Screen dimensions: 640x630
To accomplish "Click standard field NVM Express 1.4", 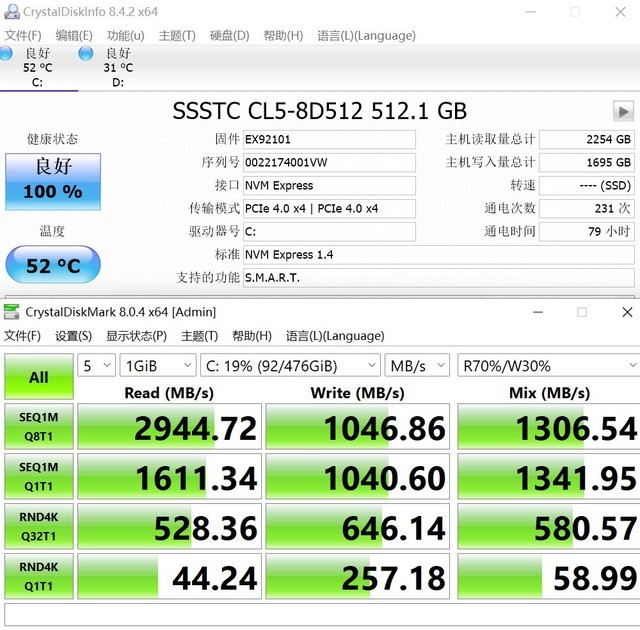I will (439, 255).
